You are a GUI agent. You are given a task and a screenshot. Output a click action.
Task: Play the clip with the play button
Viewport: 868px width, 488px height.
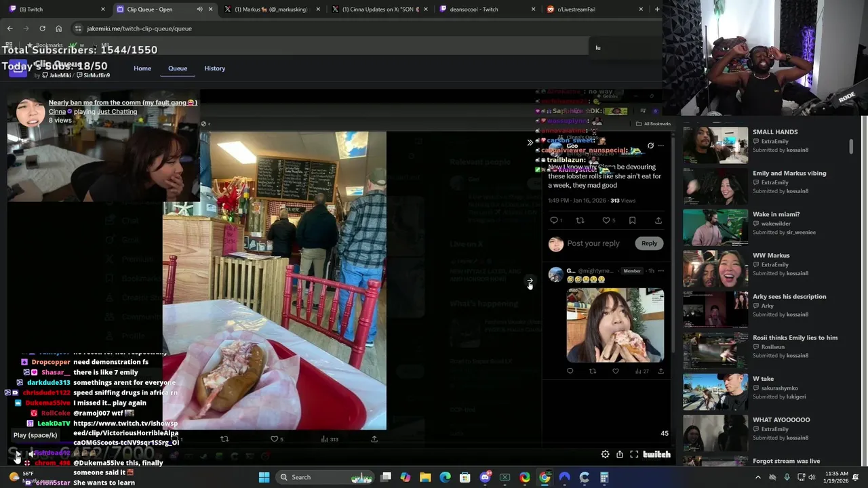pyautogui.click(x=17, y=455)
